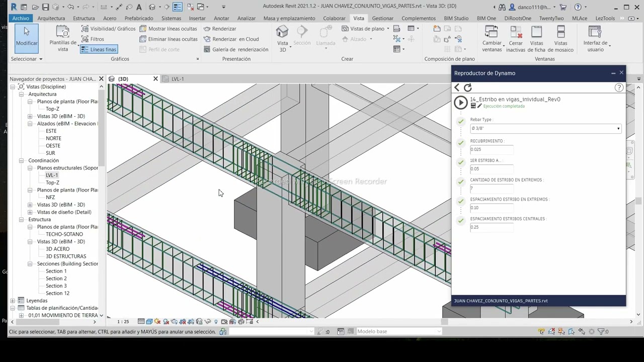
Task: Click Eliminar líneas ocultas
Action: click(168, 39)
